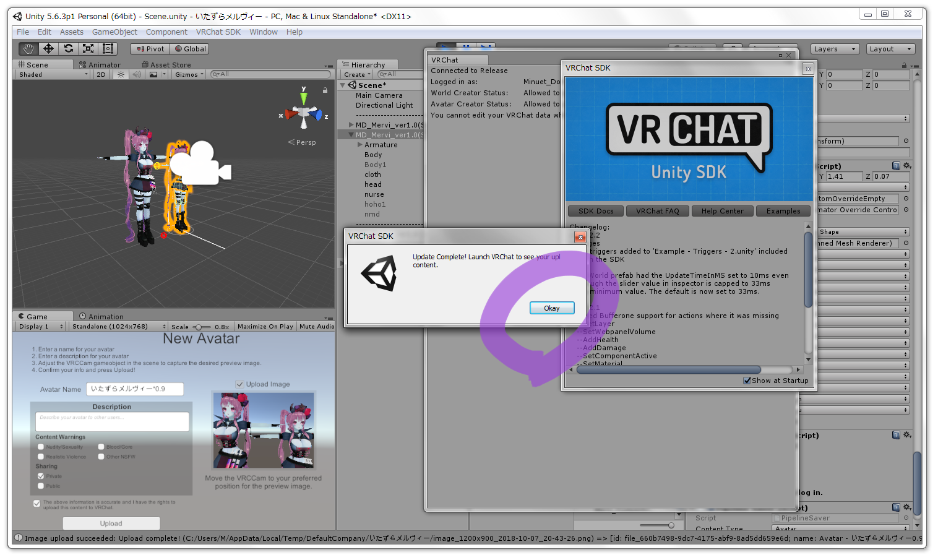Image resolution: width=938 pixels, height=560 pixels.
Task: Select the Rect Transform tool
Action: pyautogui.click(x=108, y=48)
